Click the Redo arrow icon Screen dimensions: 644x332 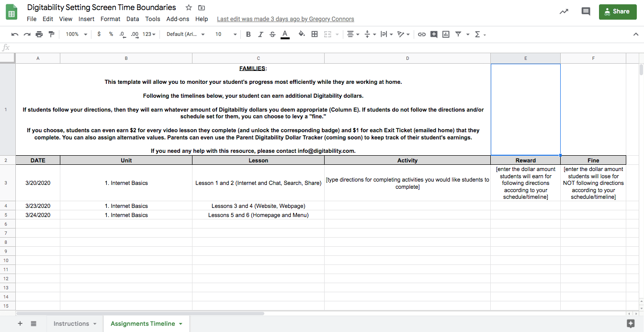pos(27,34)
